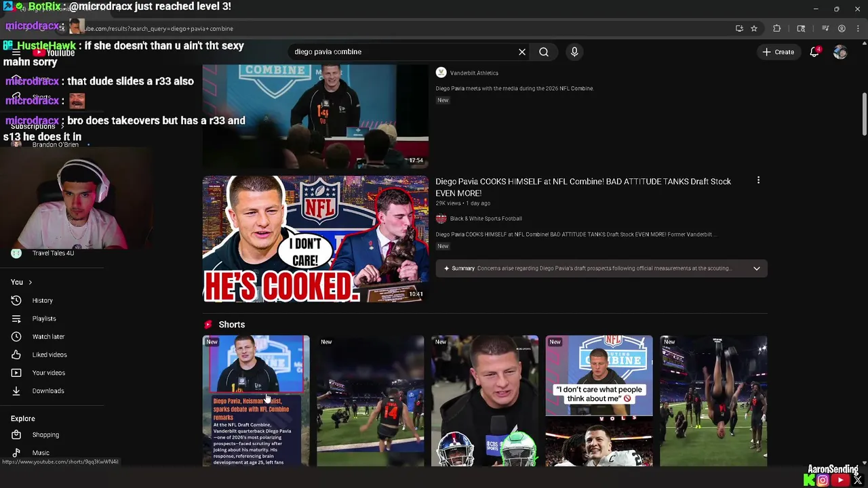Image resolution: width=868 pixels, height=488 pixels.
Task: Click the Vanderbilt Athletics channel avatar
Action: [441, 73]
